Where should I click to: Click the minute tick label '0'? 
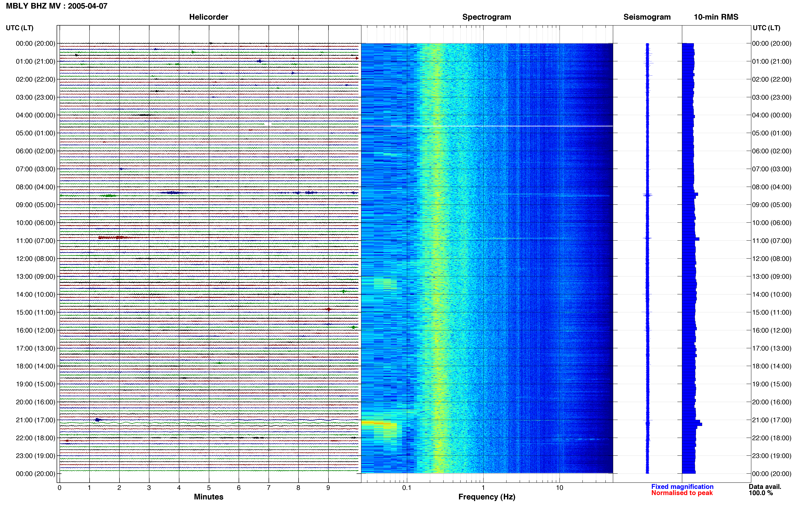click(59, 488)
